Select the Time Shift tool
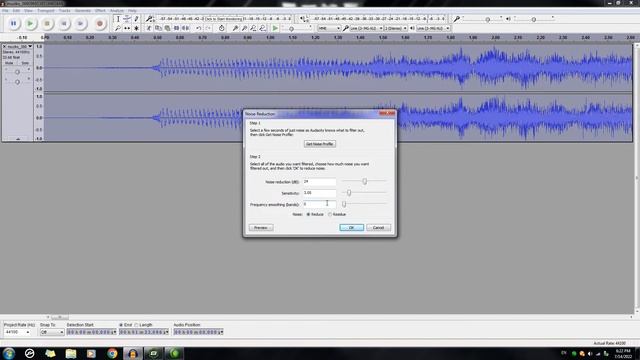 127,28
